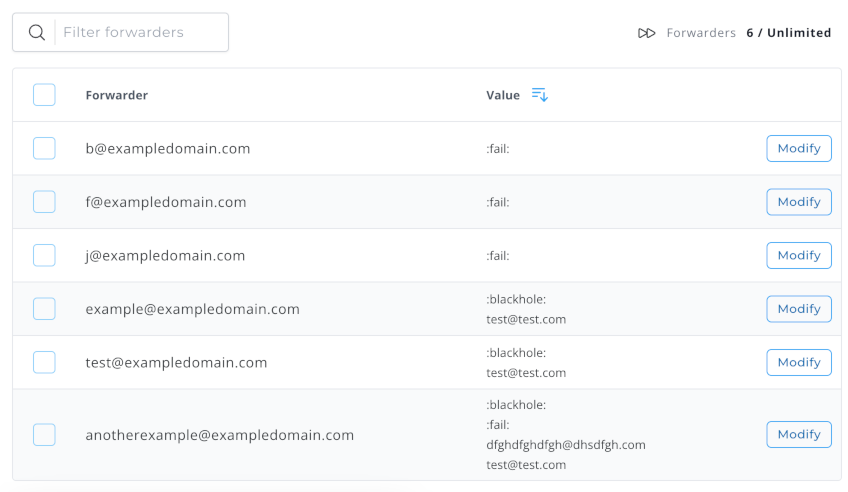This screenshot has height=492, width=848.
Task: Tick the j@exampledomain.com checkbox
Action: pos(44,255)
